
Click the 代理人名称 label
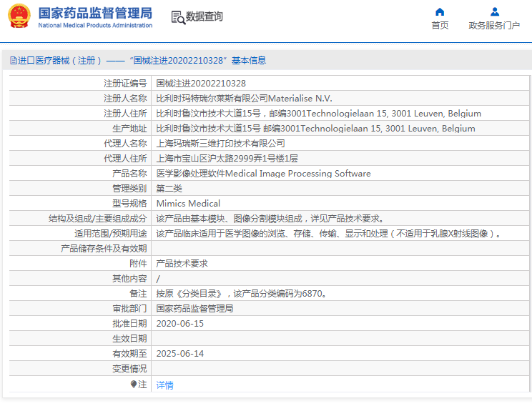[x=125, y=144]
